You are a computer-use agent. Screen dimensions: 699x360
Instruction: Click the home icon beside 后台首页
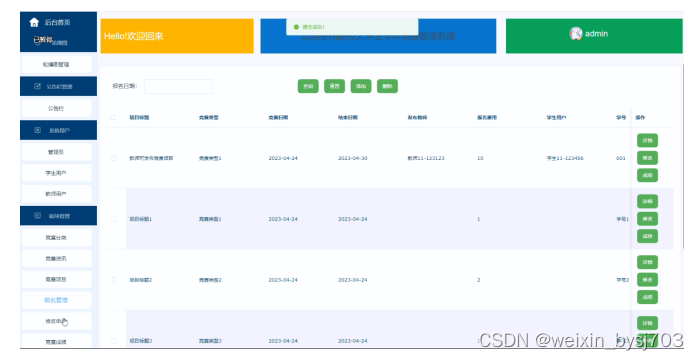(34, 22)
